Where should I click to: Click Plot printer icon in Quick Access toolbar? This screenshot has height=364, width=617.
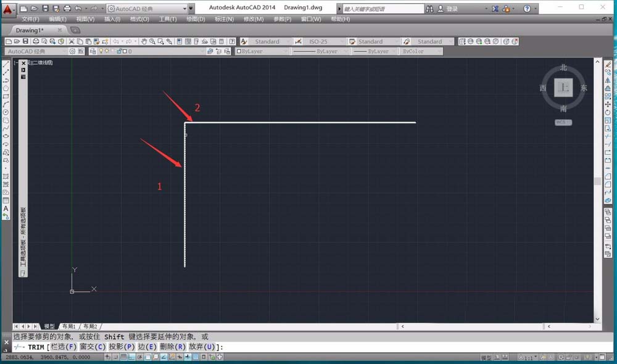point(67,9)
